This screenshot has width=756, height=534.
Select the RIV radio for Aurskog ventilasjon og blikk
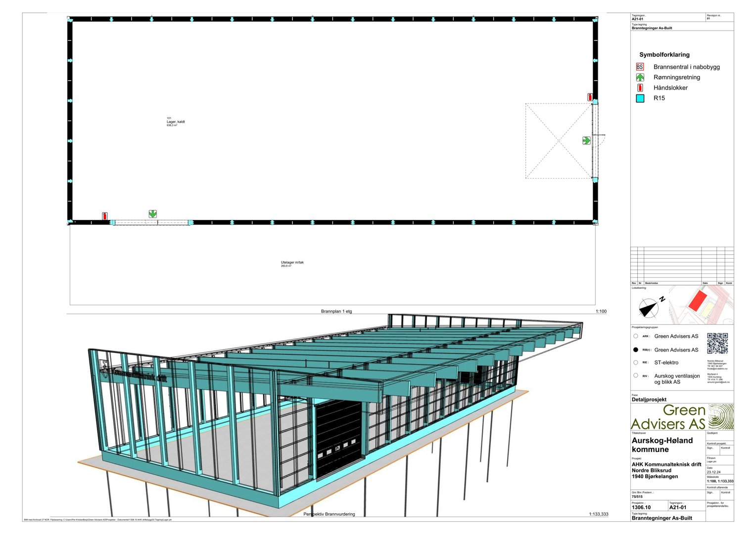click(636, 376)
